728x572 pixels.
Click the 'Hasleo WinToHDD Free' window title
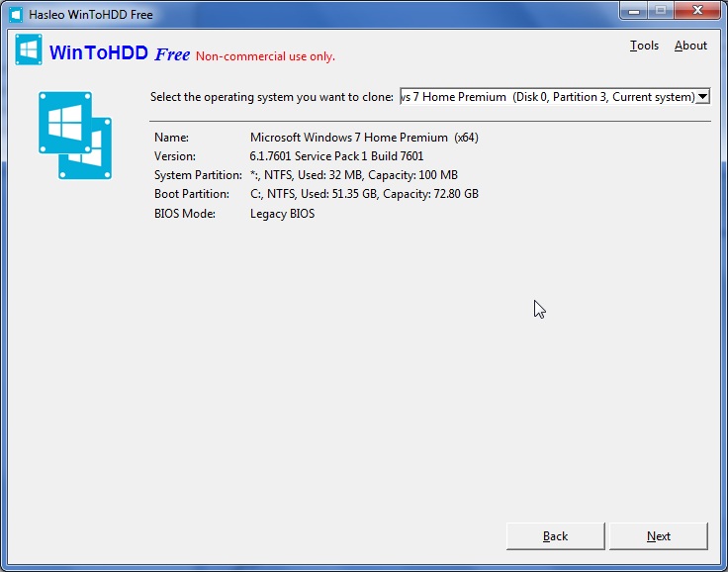pos(91,15)
